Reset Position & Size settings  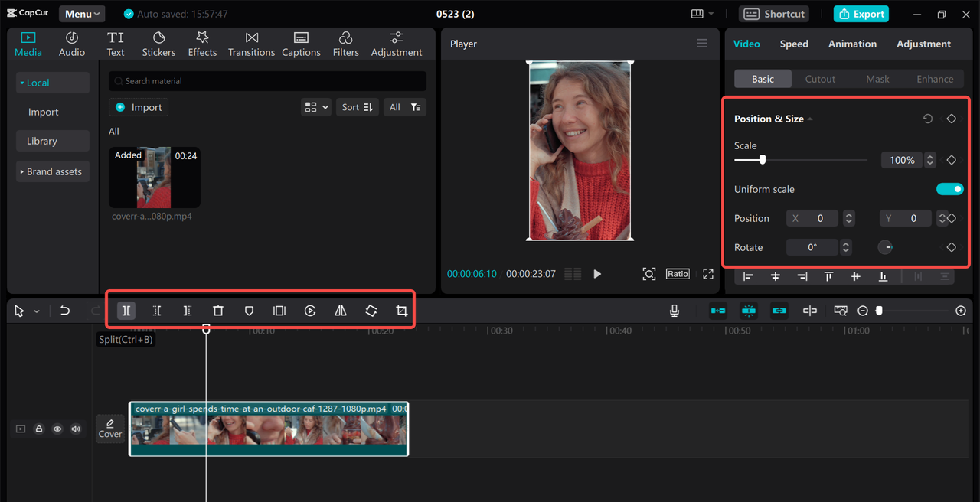click(x=928, y=119)
